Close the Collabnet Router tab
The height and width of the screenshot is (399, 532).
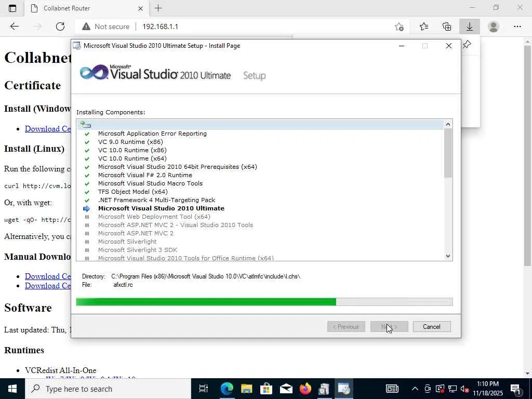(140, 8)
